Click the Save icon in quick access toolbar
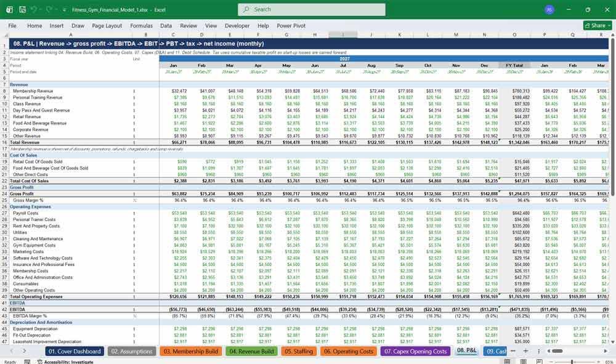 22,9
